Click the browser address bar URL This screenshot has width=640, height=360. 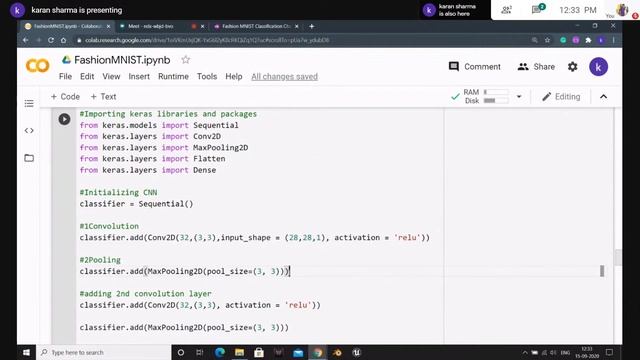(207, 40)
